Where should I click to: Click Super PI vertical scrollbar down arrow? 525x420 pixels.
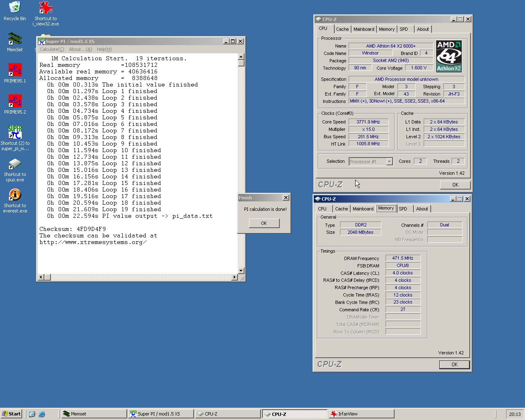click(x=241, y=271)
